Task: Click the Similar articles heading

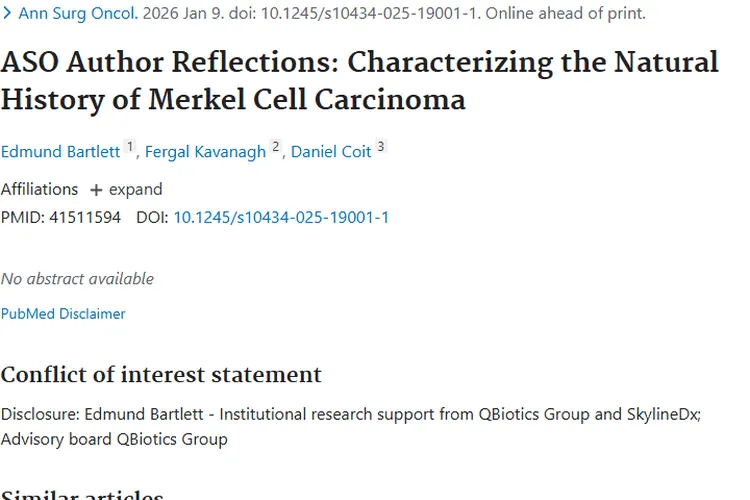Action: 82,494
